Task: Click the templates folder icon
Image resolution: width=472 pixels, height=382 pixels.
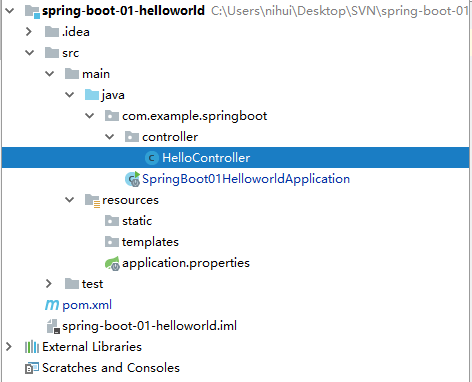Action: [x=112, y=242]
